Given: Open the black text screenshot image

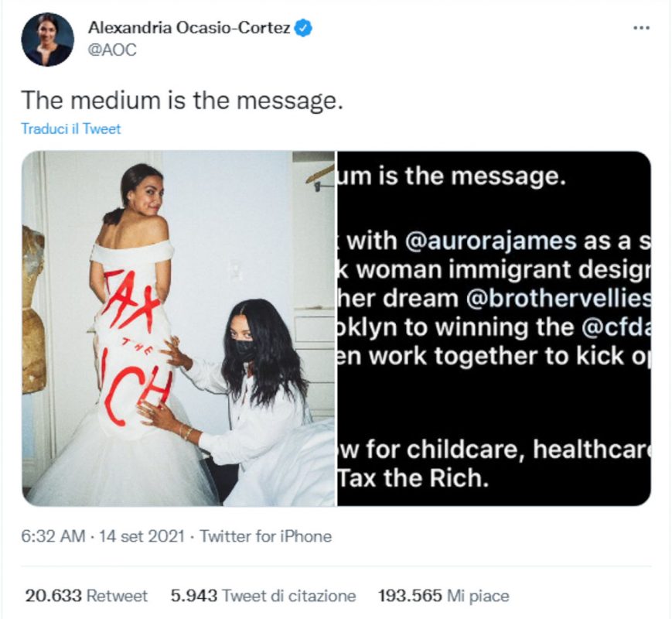Looking at the screenshot, I should click(494, 329).
